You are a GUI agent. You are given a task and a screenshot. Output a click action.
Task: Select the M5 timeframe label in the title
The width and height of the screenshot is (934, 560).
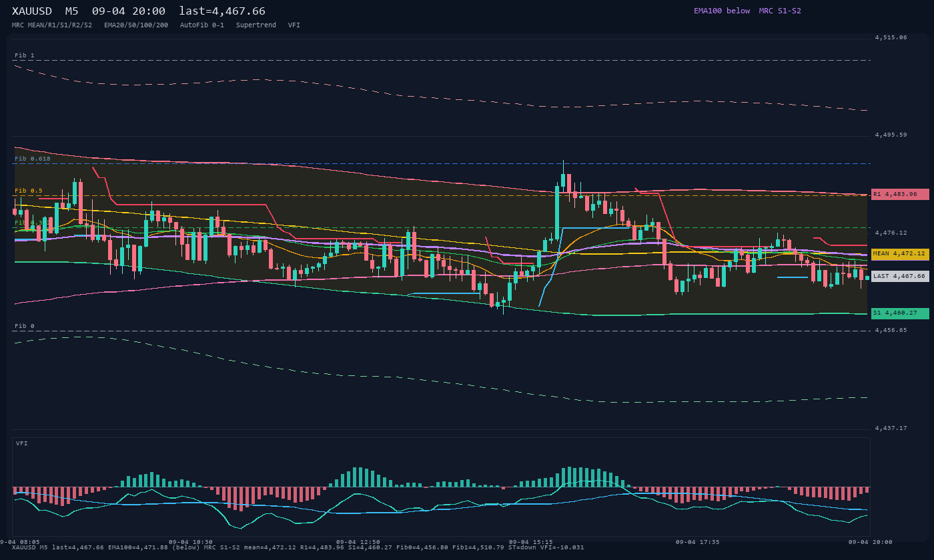(x=71, y=11)
